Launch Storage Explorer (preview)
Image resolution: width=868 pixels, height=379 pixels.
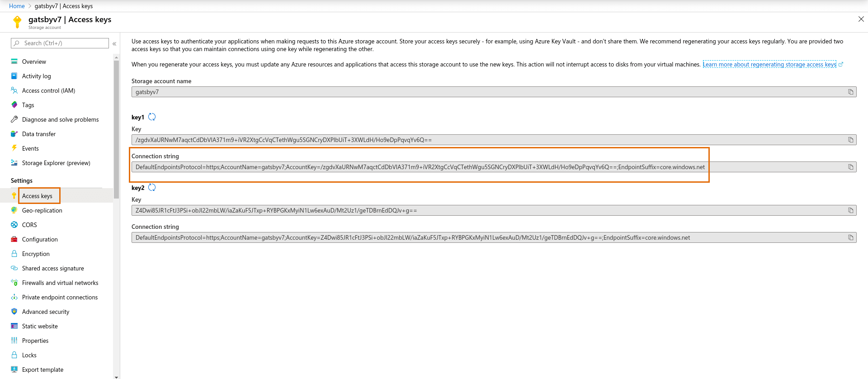(56, 163)
